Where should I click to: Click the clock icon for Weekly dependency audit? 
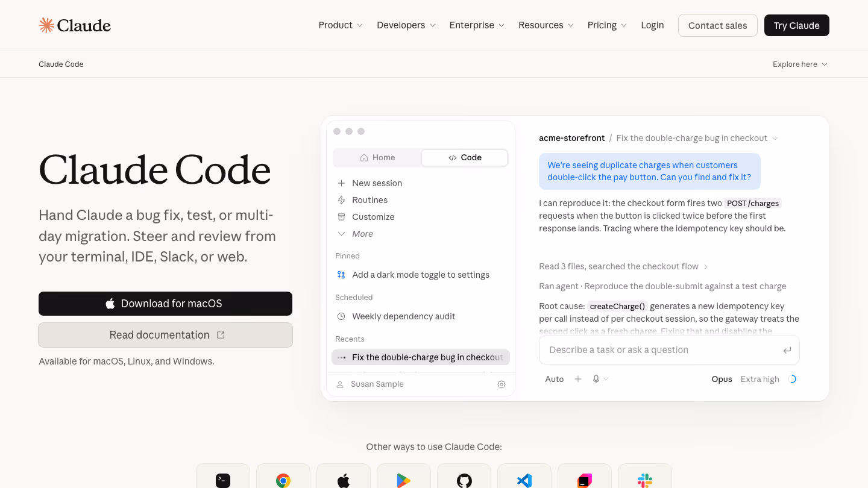pyautogui.click(x=341, y=316)
